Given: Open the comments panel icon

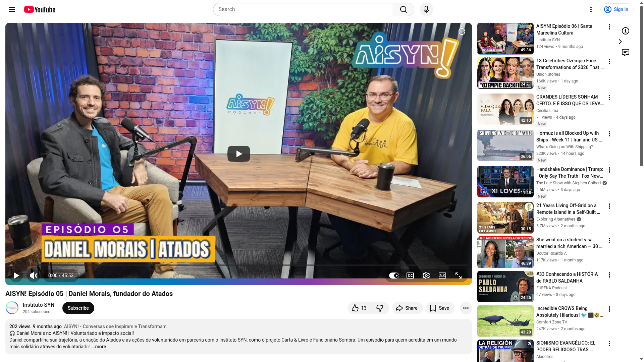Looking at the screenshot, I should tap(626, 52).
